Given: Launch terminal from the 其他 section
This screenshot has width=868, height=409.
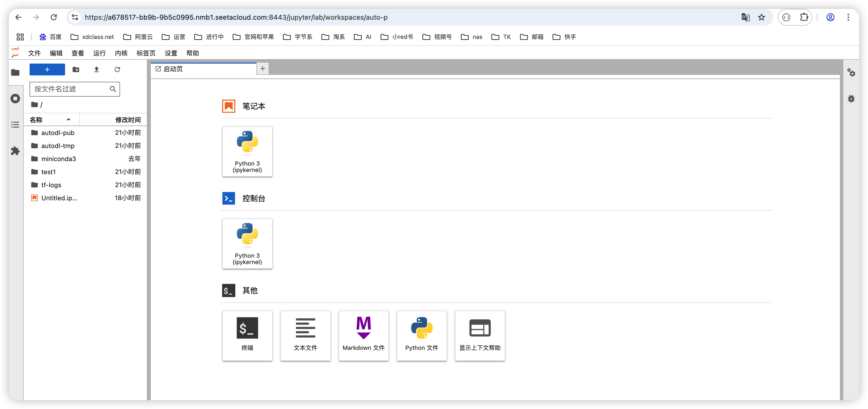Looking at the screenshot, I should [x=247, y=336].
